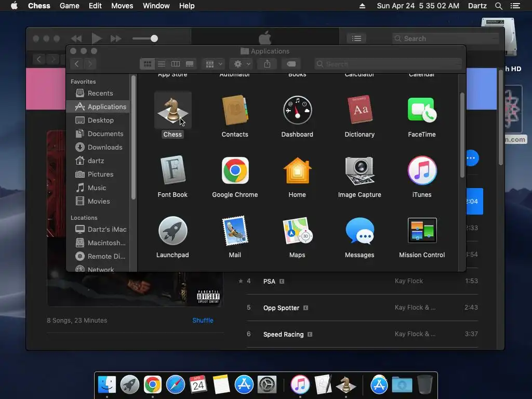The width and height of the screenshot is (532, 399).
Task: Switch Finder to gallery view
Action: 190,64
